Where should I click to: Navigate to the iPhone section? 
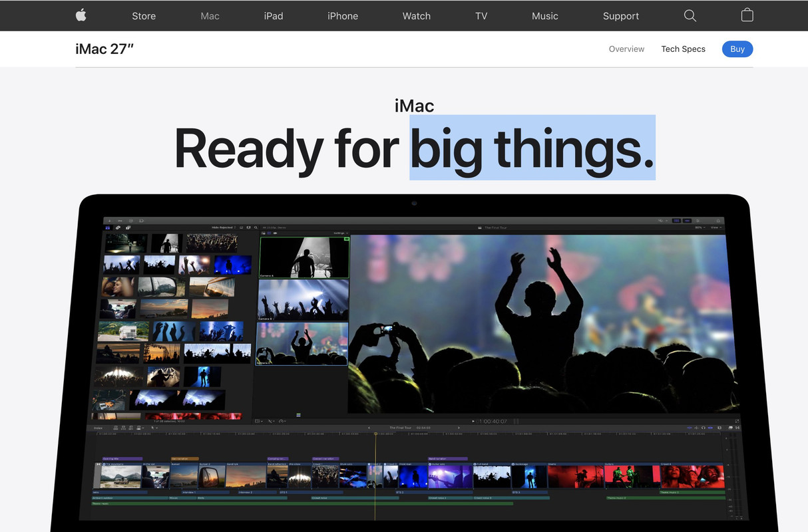tap(343, 16)
